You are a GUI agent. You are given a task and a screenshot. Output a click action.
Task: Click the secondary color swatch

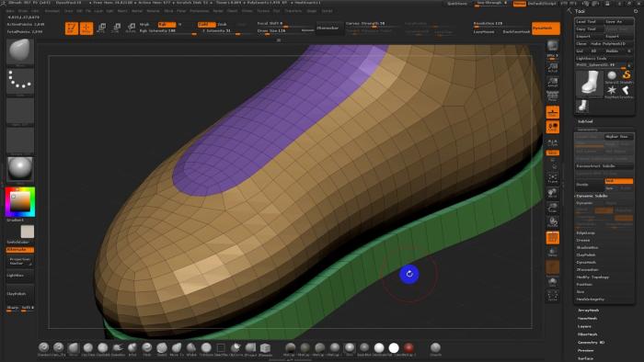27,232
